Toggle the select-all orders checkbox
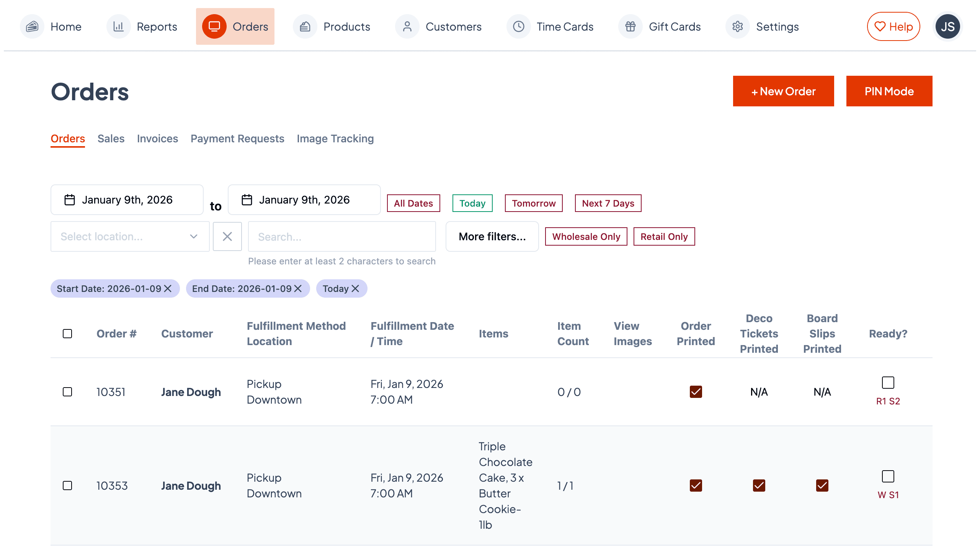The image size is (980, 554). [67, 334]
